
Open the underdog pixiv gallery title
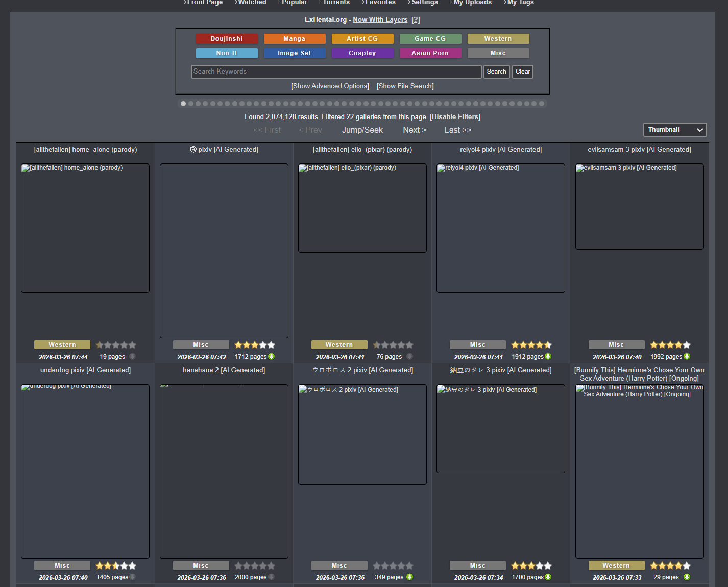pos(86,370)
